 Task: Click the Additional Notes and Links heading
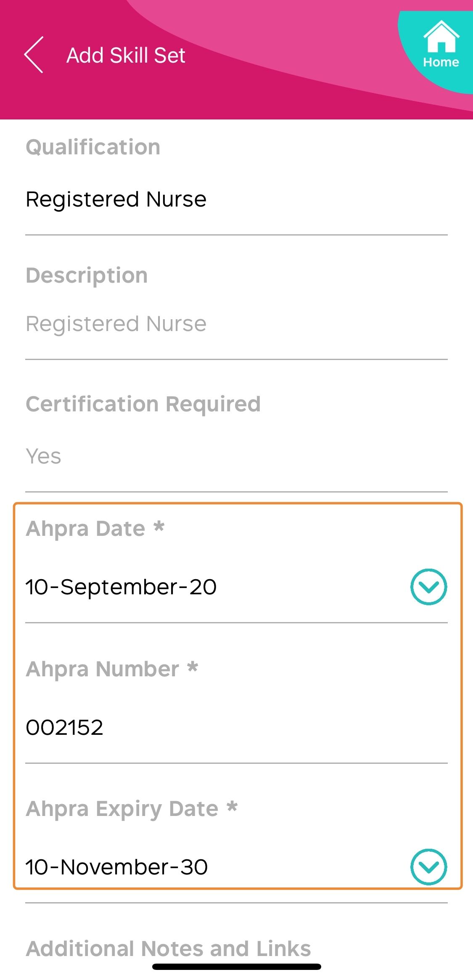click(x=168, y=949)
